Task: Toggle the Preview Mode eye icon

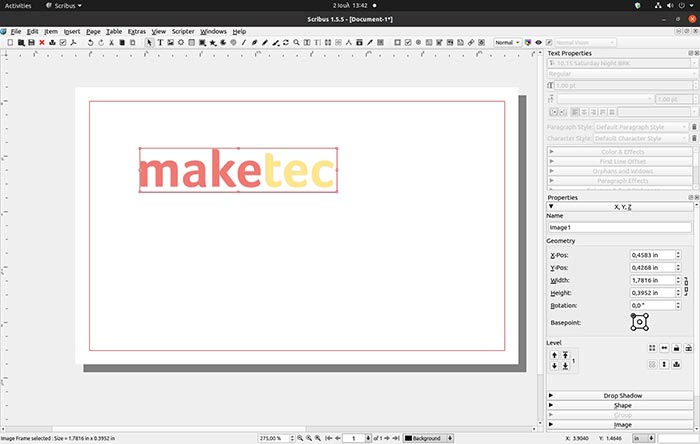Action: pos(538,42)
